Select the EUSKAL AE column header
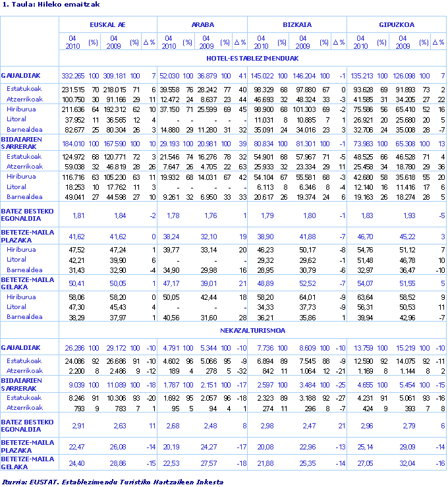This screenshot has width=448, height=487. (108, 24)
